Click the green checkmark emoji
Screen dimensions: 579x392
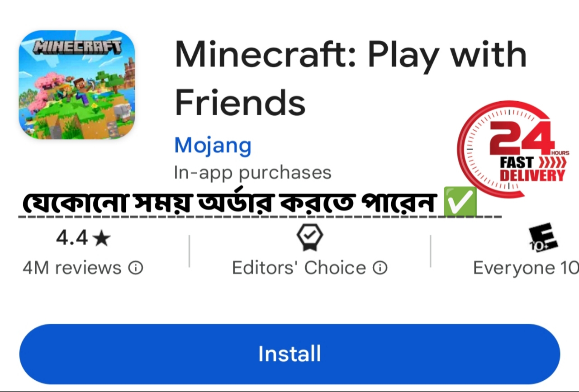tap(460, 202)
